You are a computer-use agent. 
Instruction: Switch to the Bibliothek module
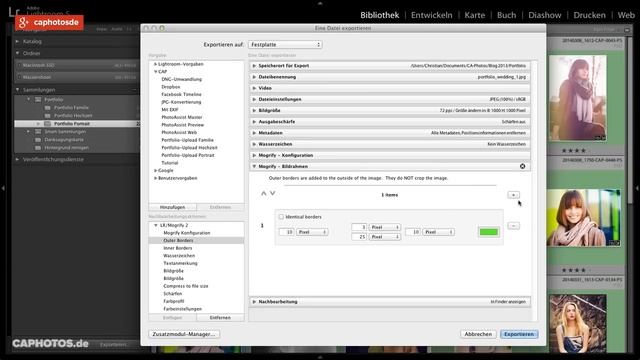point(380,15)
